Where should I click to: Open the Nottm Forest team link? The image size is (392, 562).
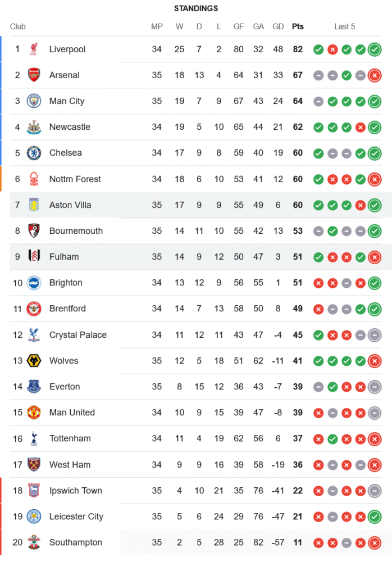pyautogui.click(x=75, y=179)
